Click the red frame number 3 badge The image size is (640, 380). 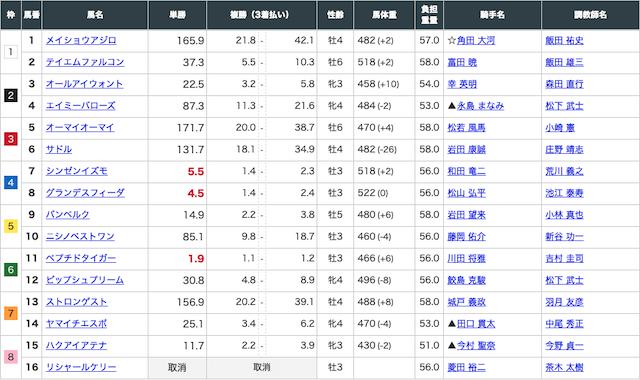pos(11,139)
